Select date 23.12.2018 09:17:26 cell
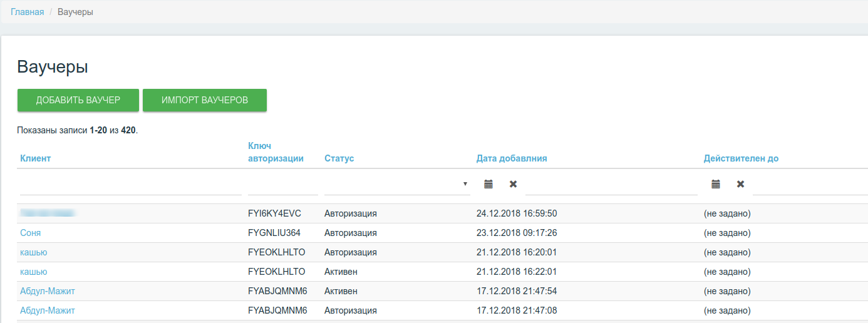Viewport: 868px width, 323px height. [517, 233]
